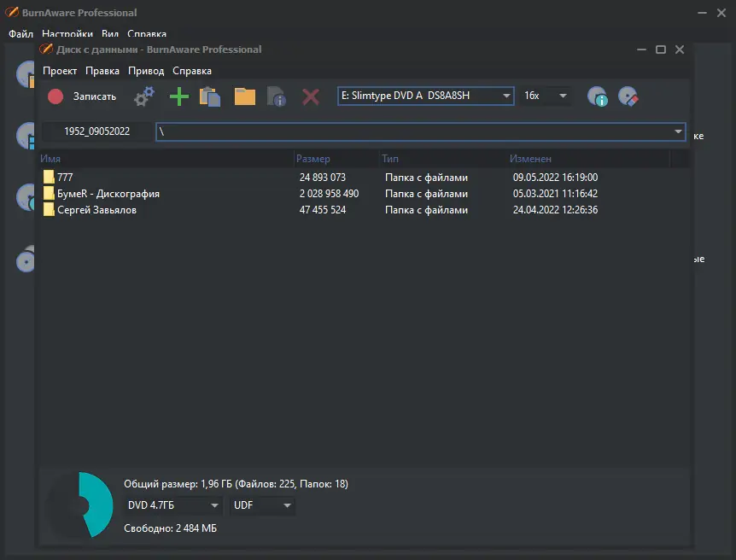Minimize the main BurnAware Professional window
The height and width of the screenshot is (560, 736).
click(x=702, y=13)
